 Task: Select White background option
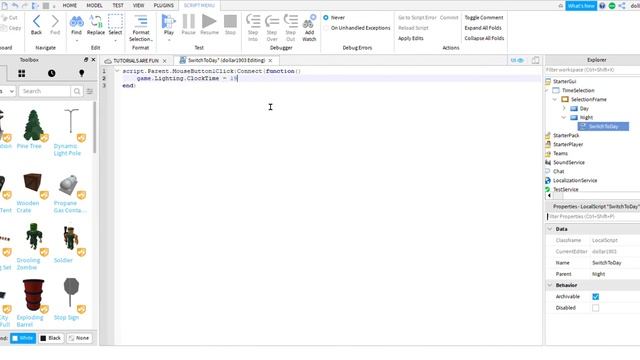23,338
